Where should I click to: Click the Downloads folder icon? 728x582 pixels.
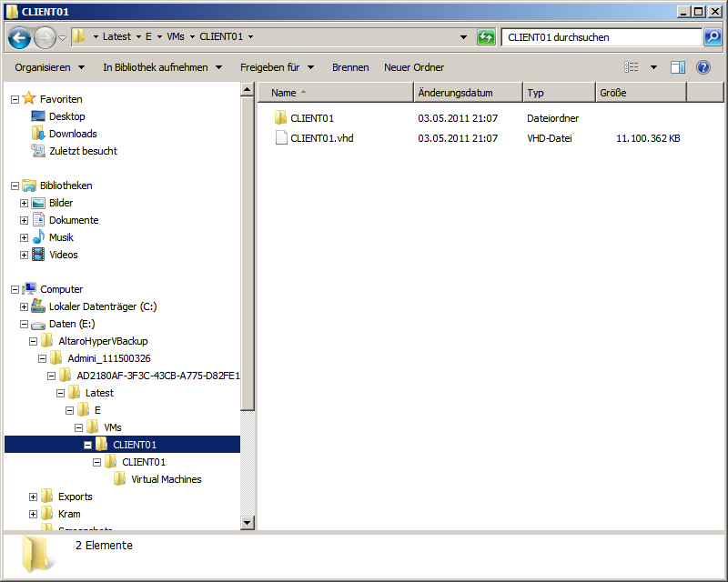click(38, 133)
